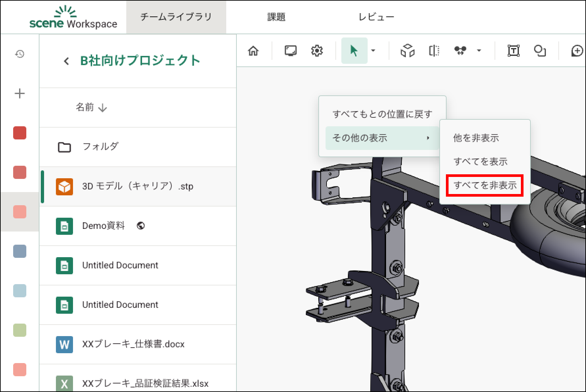Activate the section cut mirror icon
Screen dimensions: 586x392
(x=434, y=51)
